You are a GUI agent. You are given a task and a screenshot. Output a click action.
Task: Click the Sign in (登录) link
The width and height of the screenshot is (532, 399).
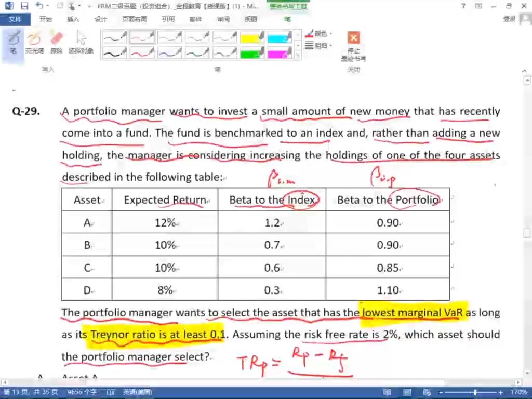point(509,19)
